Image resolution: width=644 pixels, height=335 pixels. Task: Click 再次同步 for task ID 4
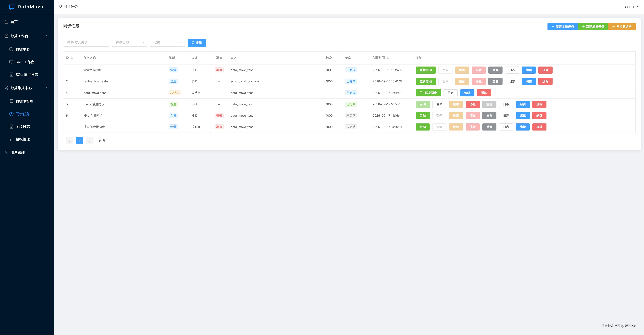pos(428,93)
